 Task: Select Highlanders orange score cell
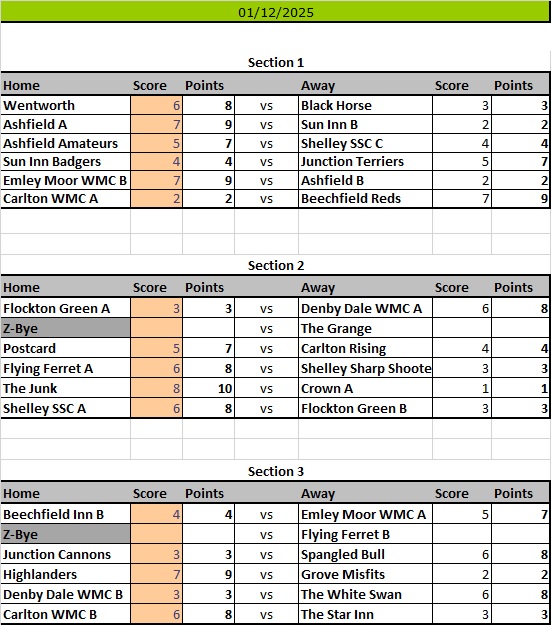point(156,574)
